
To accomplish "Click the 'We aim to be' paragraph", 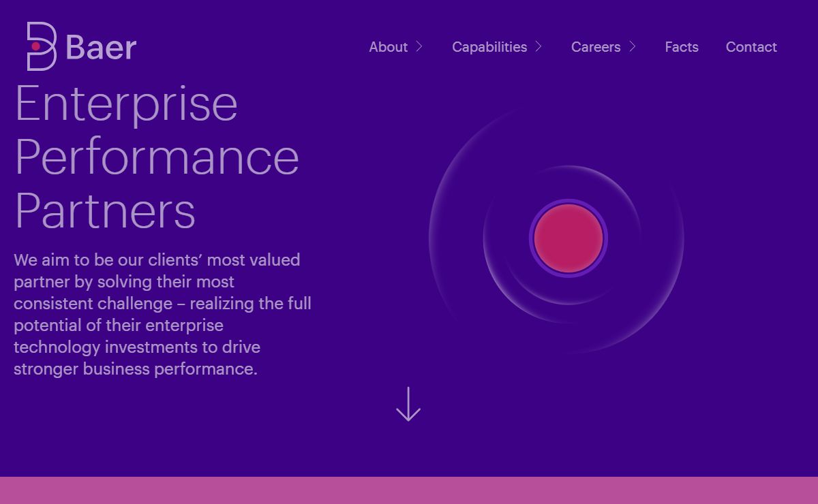I will pos(162,314).
